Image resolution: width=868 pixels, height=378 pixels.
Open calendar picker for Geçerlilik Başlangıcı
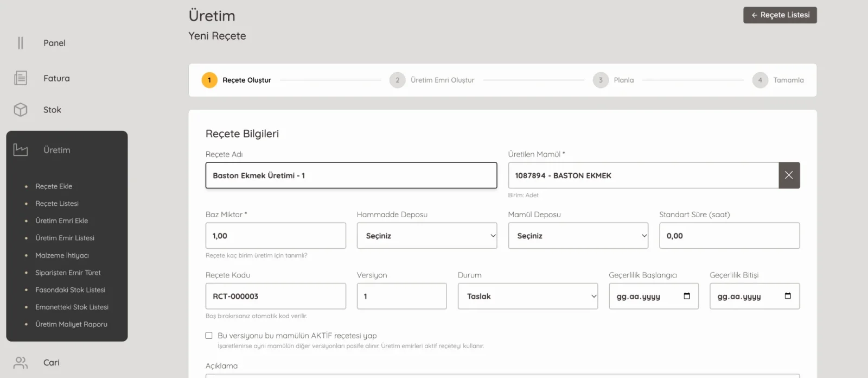[687, 296]
